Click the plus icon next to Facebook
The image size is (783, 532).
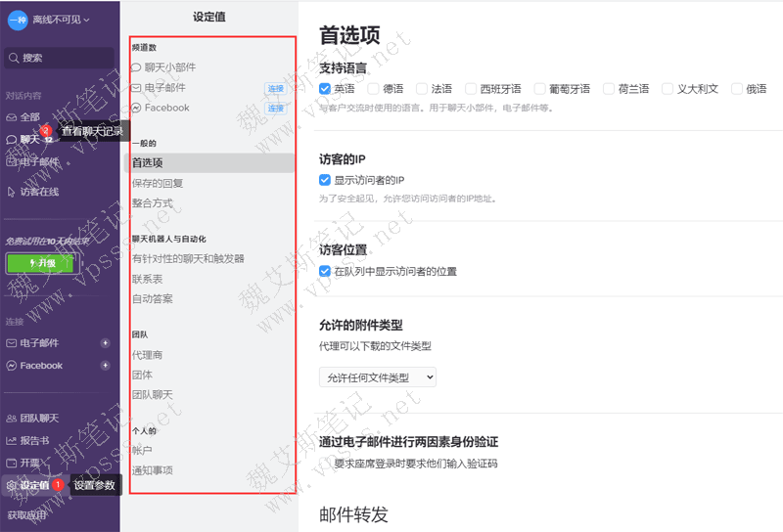[105, 366]
